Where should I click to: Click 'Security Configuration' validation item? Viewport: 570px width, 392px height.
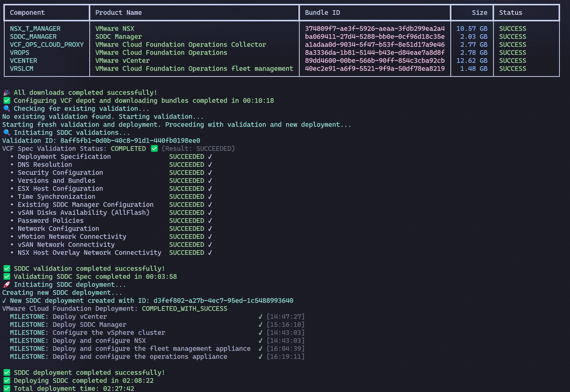pos(60,173)
